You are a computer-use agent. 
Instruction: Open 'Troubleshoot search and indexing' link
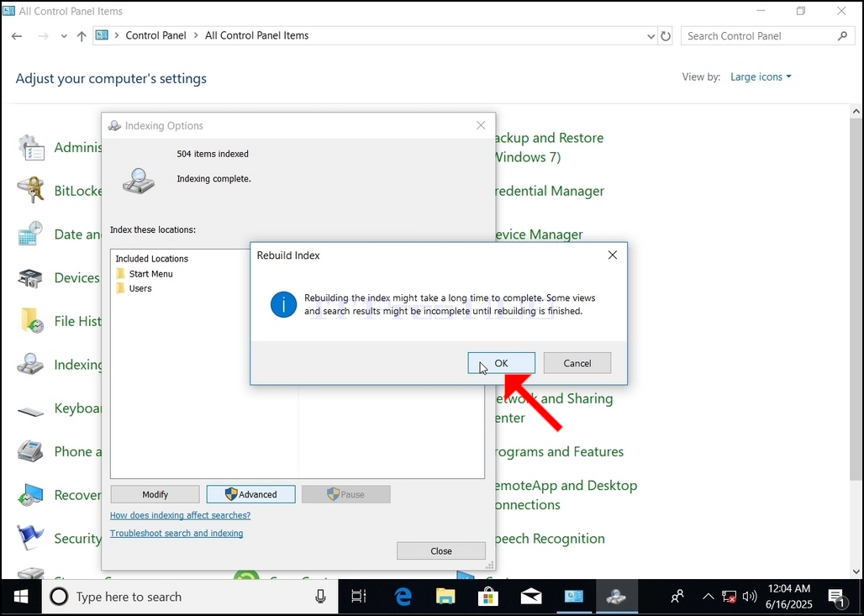(176, 534)
